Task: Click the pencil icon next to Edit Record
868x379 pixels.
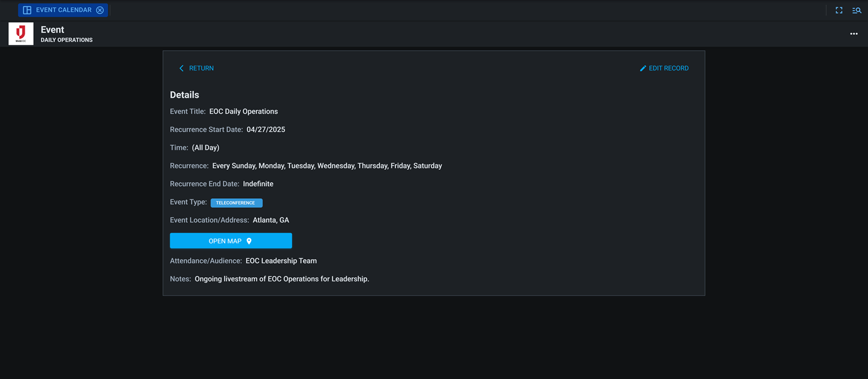Action: (x=643, y=68)
